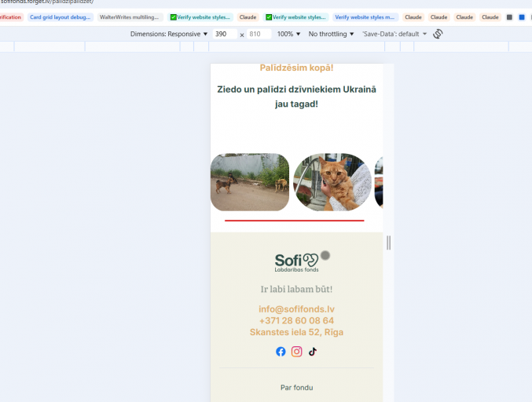Click the rotate device icon
The height and width of the screenshot is (402, 532).
438,34
